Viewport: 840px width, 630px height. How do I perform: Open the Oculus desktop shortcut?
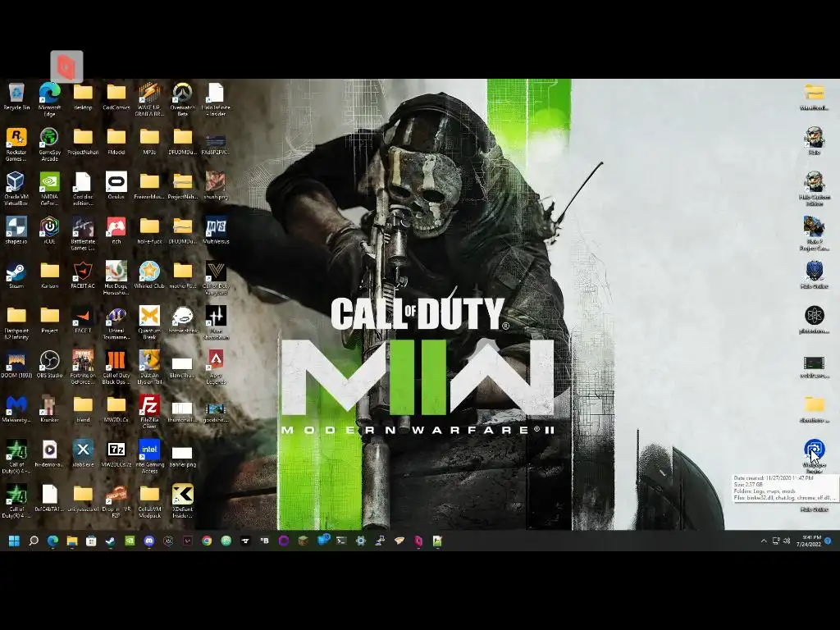pyautogui.click(x=116, y=185)
